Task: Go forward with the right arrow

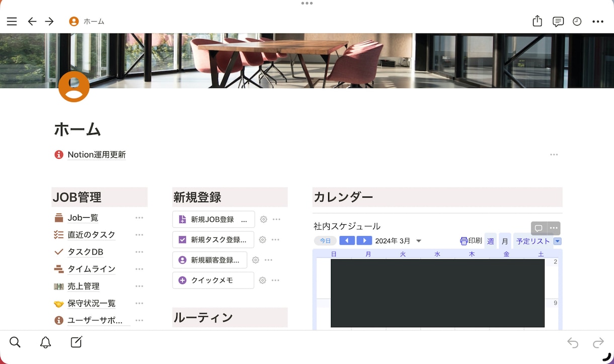Action: tap(49, 22)
